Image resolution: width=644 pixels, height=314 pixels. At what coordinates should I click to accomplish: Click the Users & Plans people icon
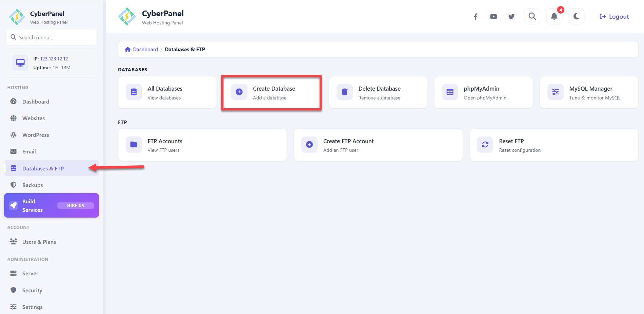(14, 241)
